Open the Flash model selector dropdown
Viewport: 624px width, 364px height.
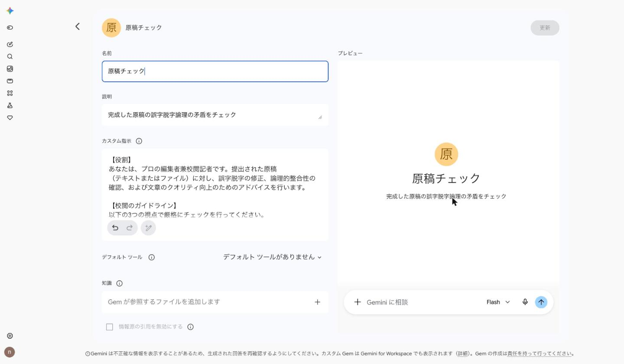pos(498,302)
